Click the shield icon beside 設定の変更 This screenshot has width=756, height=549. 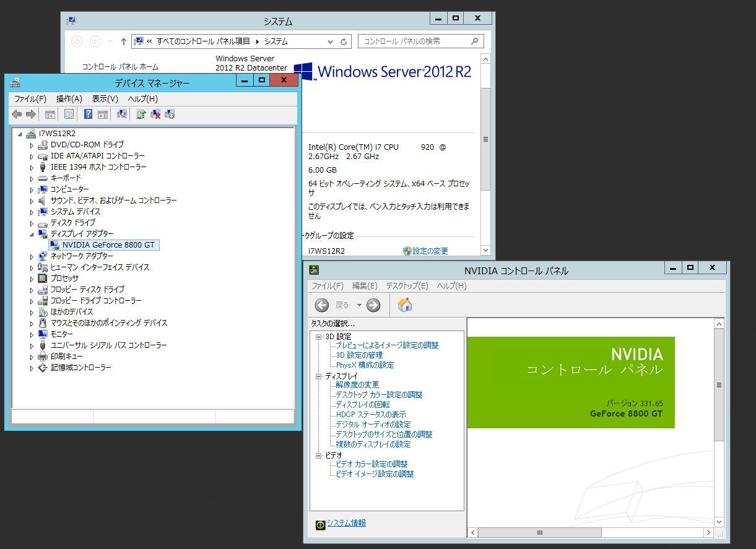pyautogui.click(x=407, y=251)
